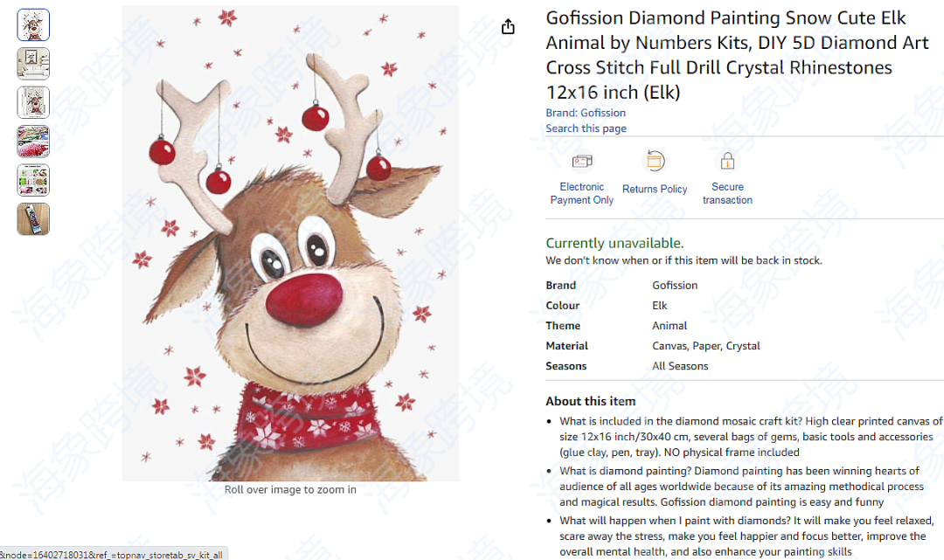Screen dimensions: 944x560
Task: Open the Electronic Payment Only text link
Action: (581, 193)
